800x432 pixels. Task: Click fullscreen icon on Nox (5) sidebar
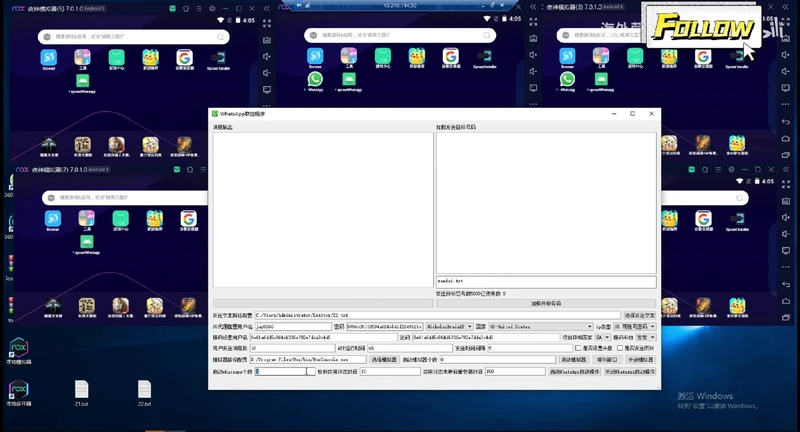click(267, 23)
